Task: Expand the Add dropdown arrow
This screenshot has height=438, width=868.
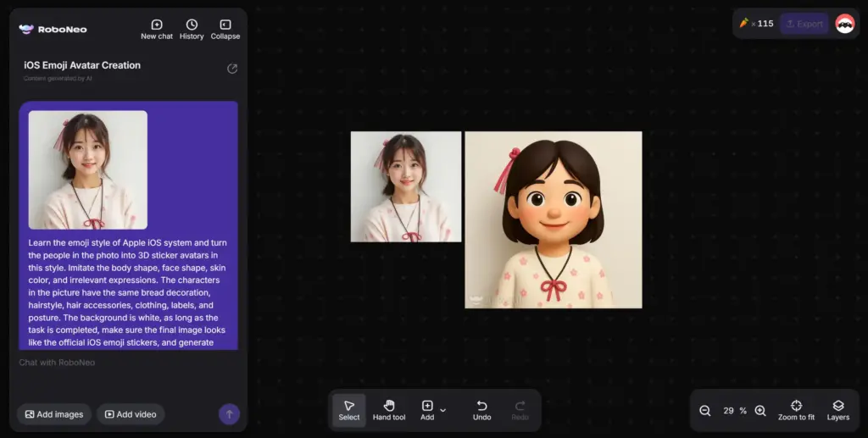Action: click(x=442, y=410)
